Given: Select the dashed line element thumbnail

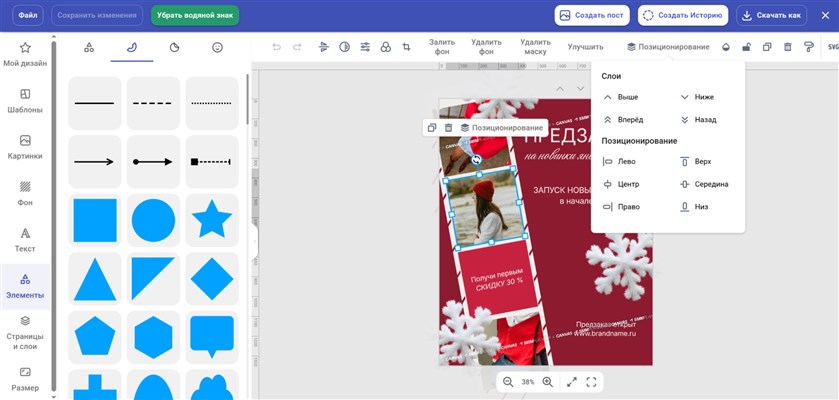Looking at the screenshot, I should tap(153, 103).
